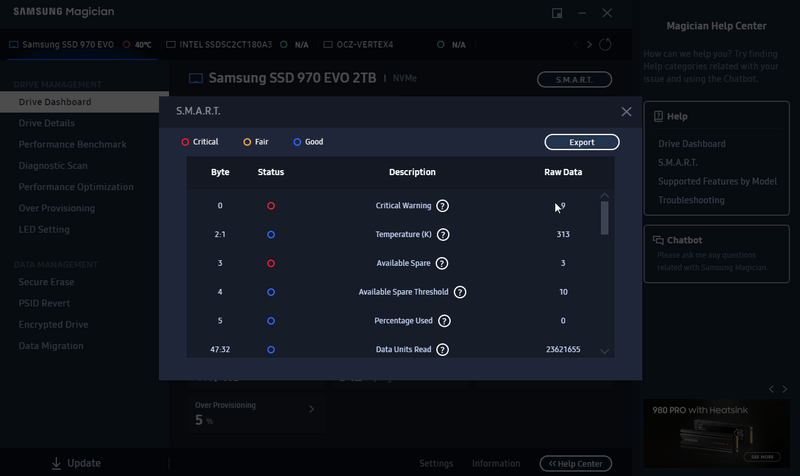Screen dimensions: 800x476
Task: Click blue status circle for Available Spare Threshold
Action: [x=271, y=292]
